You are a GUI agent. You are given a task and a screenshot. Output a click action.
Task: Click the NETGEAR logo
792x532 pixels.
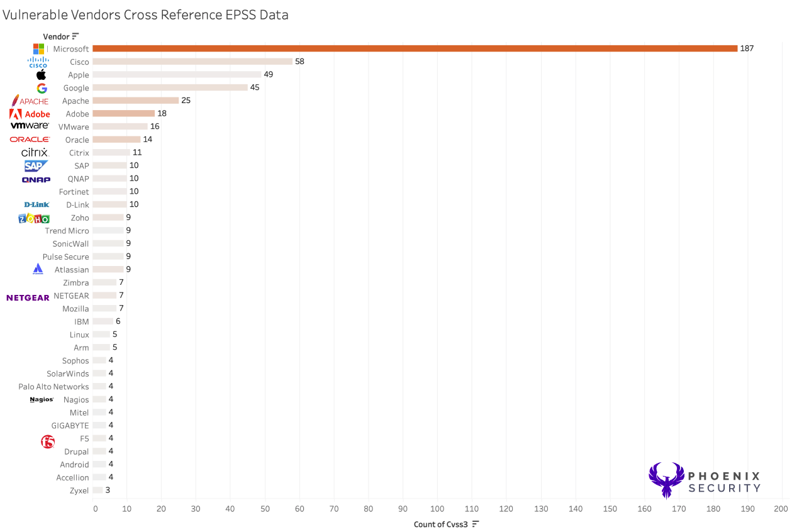pos(28,297)
